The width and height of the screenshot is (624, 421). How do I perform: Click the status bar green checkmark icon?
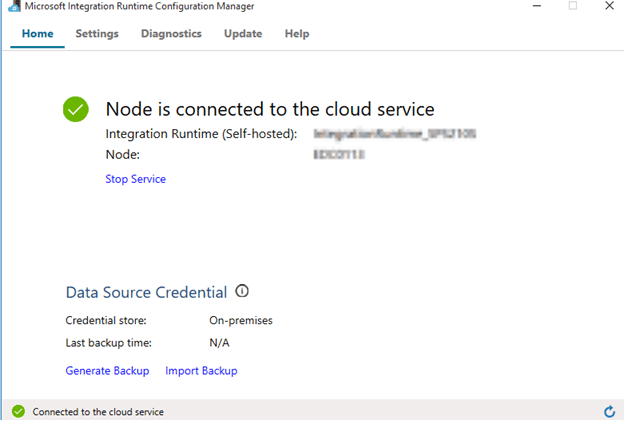pos(18,411)
